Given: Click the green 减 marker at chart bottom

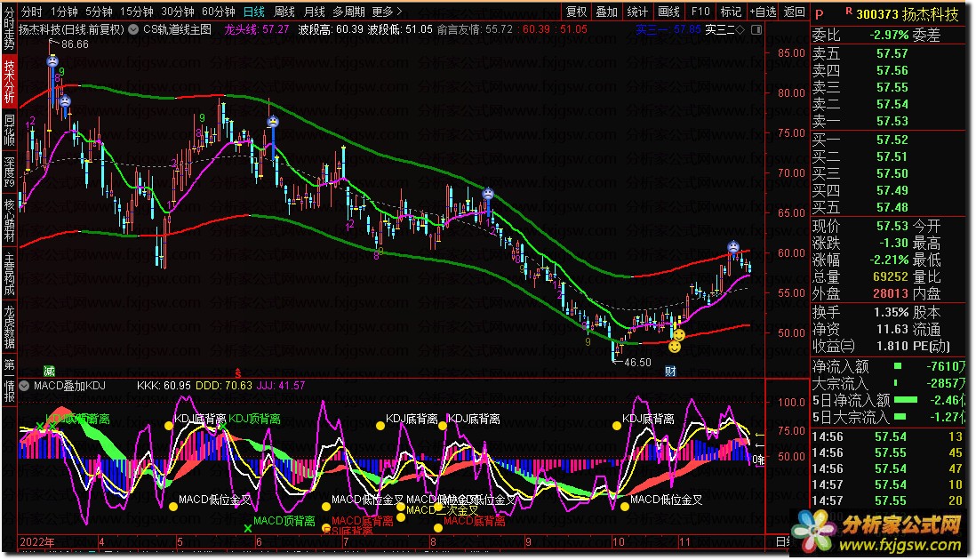Looking at the screenshot, I should pyautogui.click(x=49, y=372).
